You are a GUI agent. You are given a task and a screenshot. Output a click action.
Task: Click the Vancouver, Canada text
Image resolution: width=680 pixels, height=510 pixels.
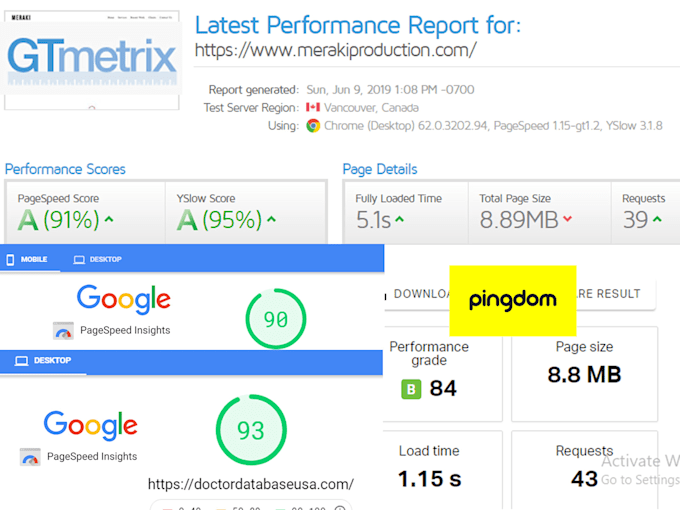[x=371, y=108]
